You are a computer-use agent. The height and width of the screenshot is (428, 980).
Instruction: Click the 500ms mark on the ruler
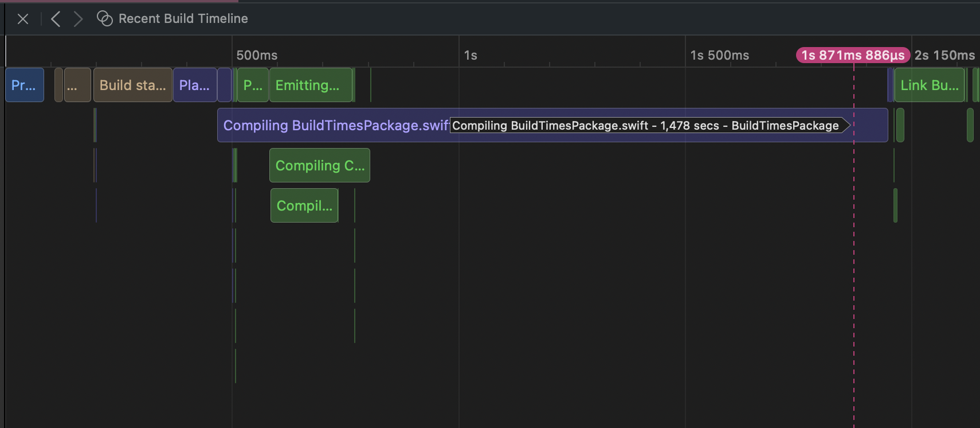tap(257, 55)
